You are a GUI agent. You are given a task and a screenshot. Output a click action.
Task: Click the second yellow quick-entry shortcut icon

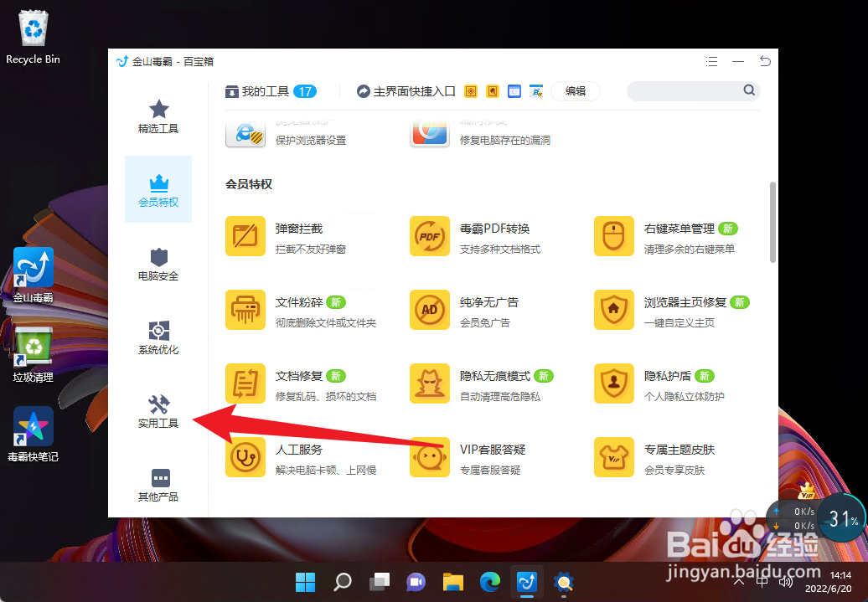pos(492,91)
